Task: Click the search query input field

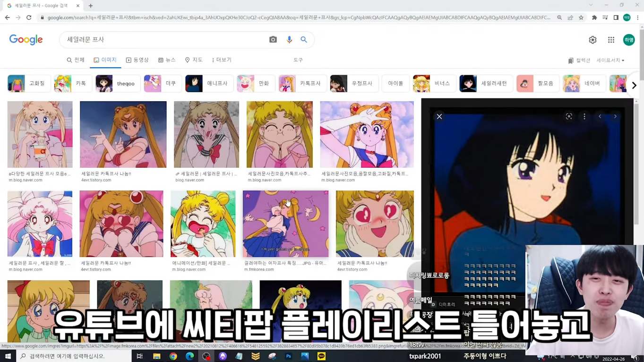Action: (x=165, y=40)
